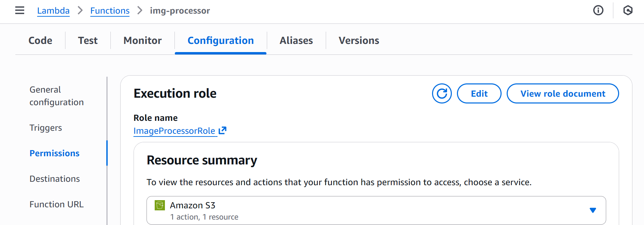The height and width of the screenshot is (225, 644).
Task: Open Function URL settings
Action: [x=56, y=204]
